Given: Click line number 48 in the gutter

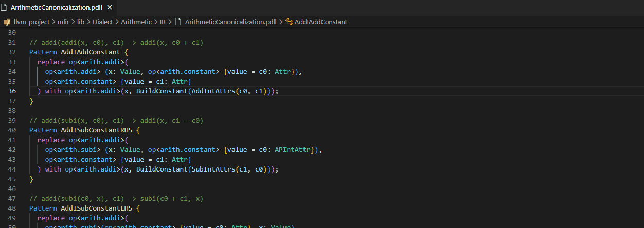Looking at the screenshot, I should [12, 208].
